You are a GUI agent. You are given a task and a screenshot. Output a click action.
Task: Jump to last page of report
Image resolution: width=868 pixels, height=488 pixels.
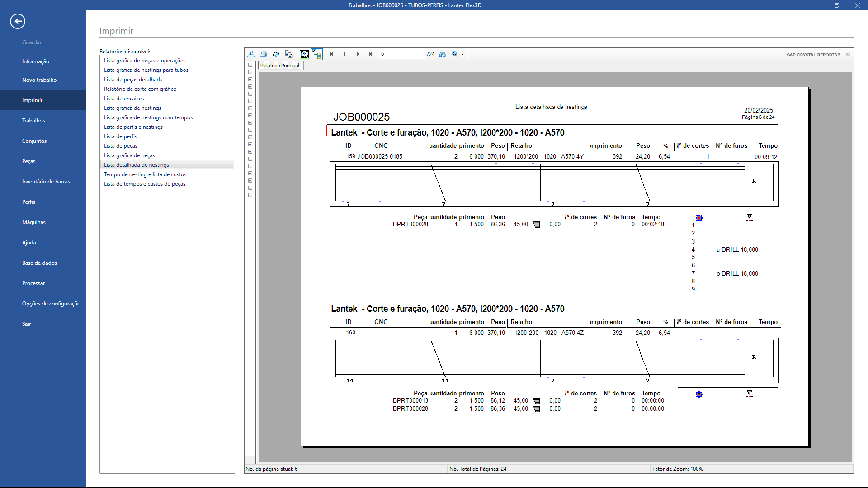tap(370, 54)
